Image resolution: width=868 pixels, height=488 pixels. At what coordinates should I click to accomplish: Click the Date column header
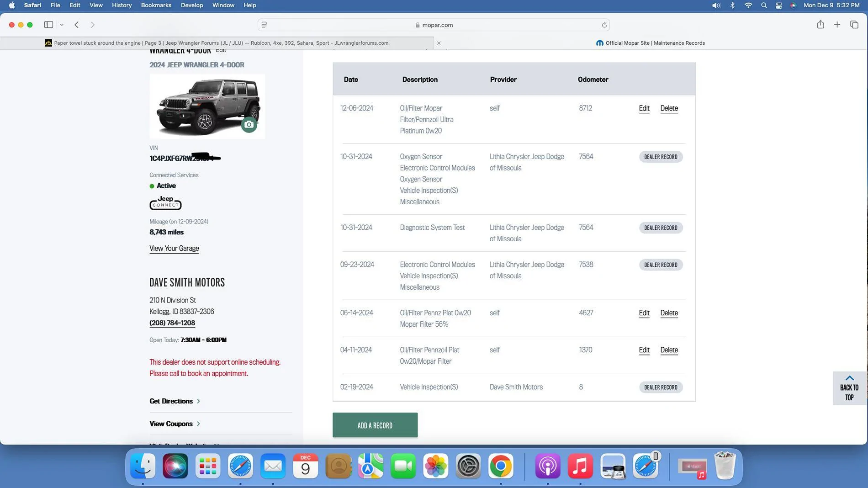pyautogui.click(x=351, y=80)
